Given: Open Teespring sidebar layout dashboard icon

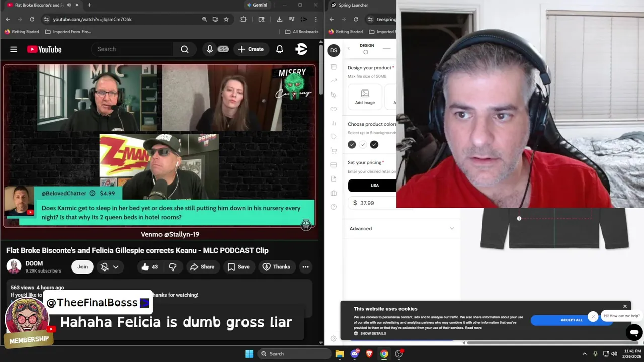Looking at the screenshot, I should tap(333, 67).
